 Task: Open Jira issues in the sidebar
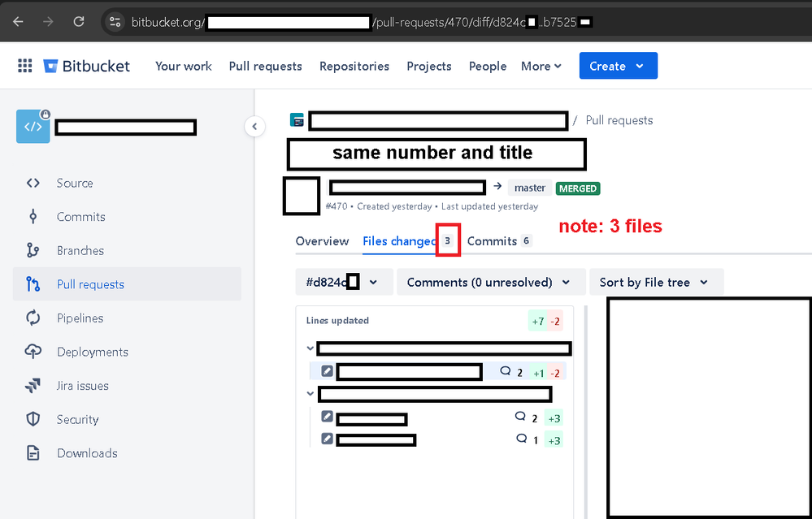tap(127, 386)
